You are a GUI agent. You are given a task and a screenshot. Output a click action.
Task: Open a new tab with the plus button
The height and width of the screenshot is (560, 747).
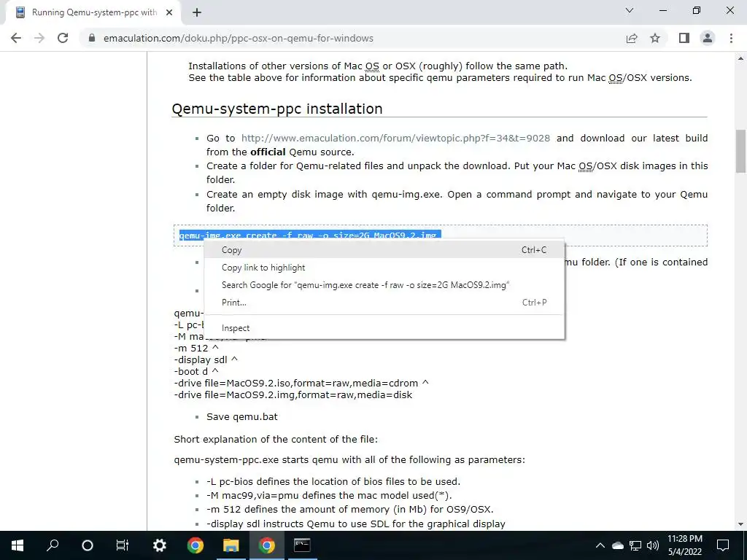point(197,13)
